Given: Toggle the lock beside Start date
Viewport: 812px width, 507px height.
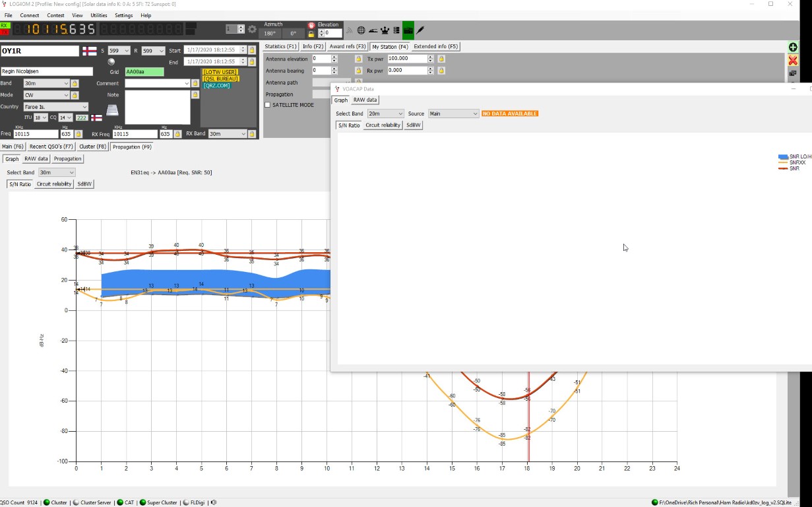Looking at the screenshot, I should click(252, 50).
